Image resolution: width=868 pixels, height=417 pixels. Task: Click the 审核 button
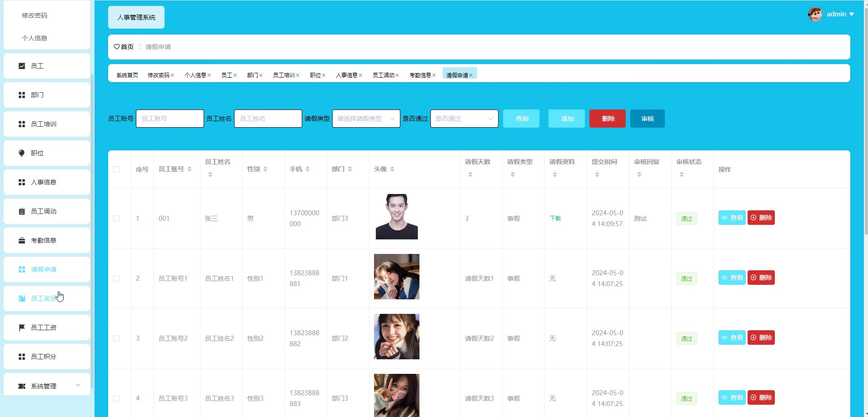coord(648,119)
